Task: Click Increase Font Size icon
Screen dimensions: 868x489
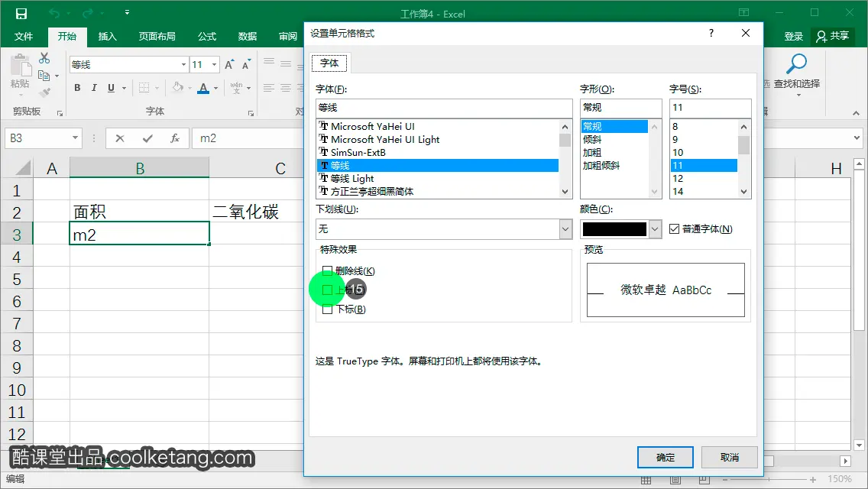Action: point(229,65)
